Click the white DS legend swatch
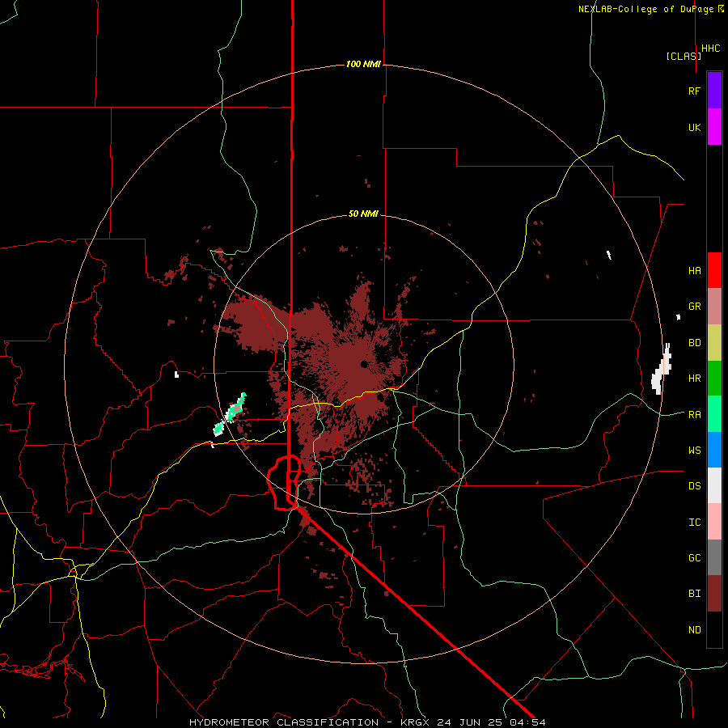Screen dimensions: 728x728 (714, 485)
